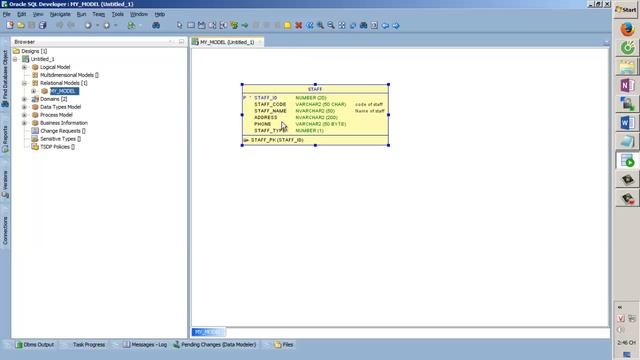
Task: Click the red X Delete icon
Action: point(299,25)
